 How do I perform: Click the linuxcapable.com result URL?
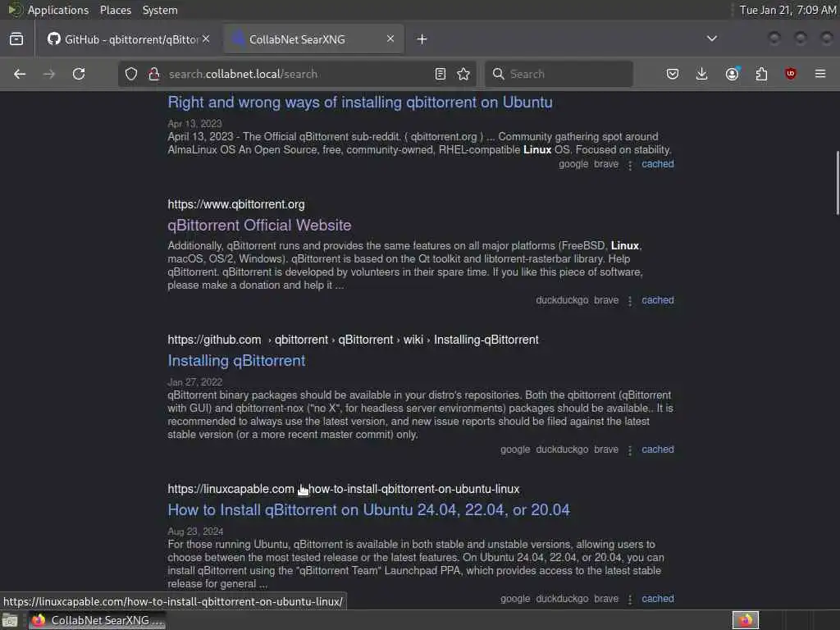[344, 490]
